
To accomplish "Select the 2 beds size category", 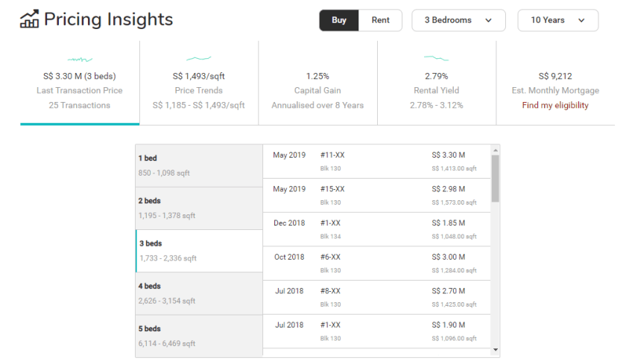I will [x=199, y=208].
